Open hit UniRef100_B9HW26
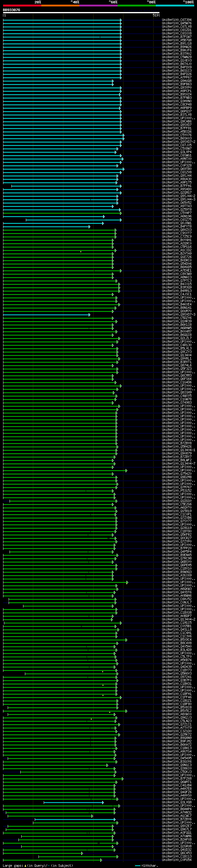 pyautogui.click(x=177, y=47)
